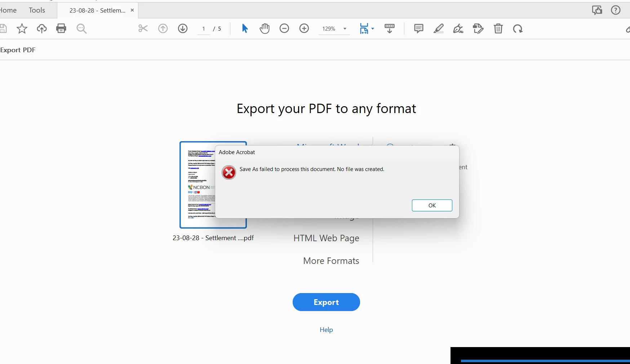
Task: Click the read mode keyboard-scroll icon
Action: click(x=390, y=28)
